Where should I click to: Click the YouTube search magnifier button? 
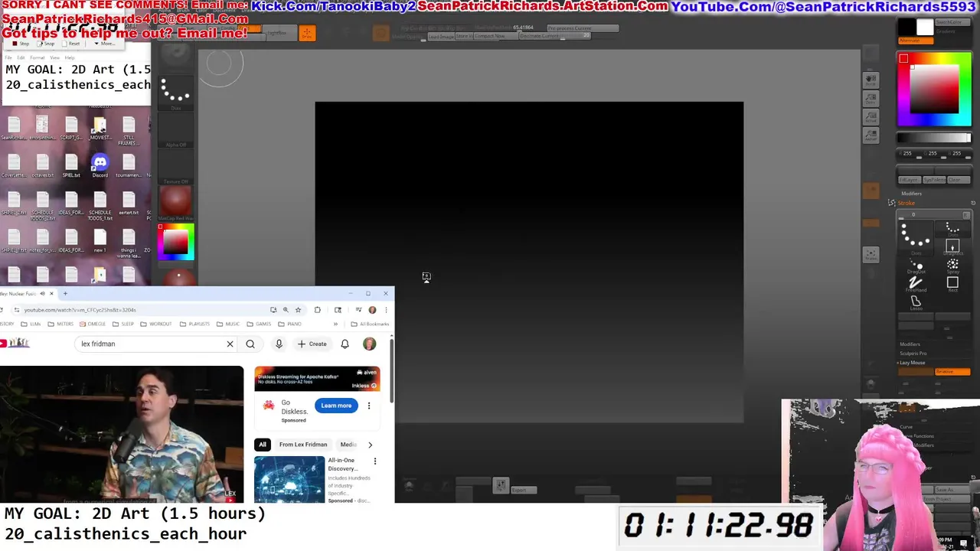coord(250,344)
